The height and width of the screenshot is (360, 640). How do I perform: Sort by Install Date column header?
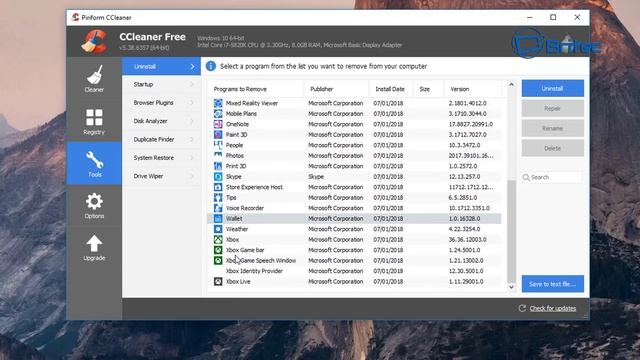(391, 89)
